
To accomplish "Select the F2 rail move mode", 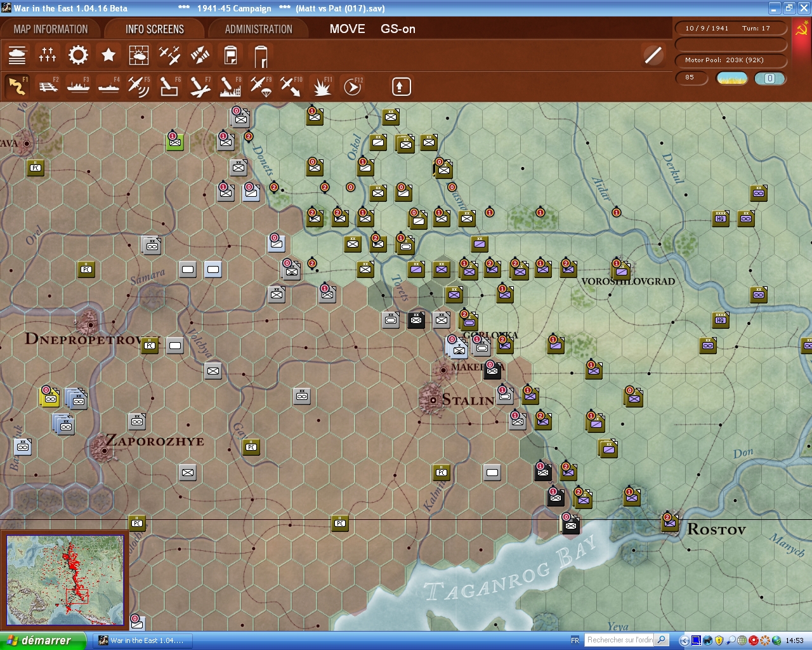I will (x=48, y=86).
